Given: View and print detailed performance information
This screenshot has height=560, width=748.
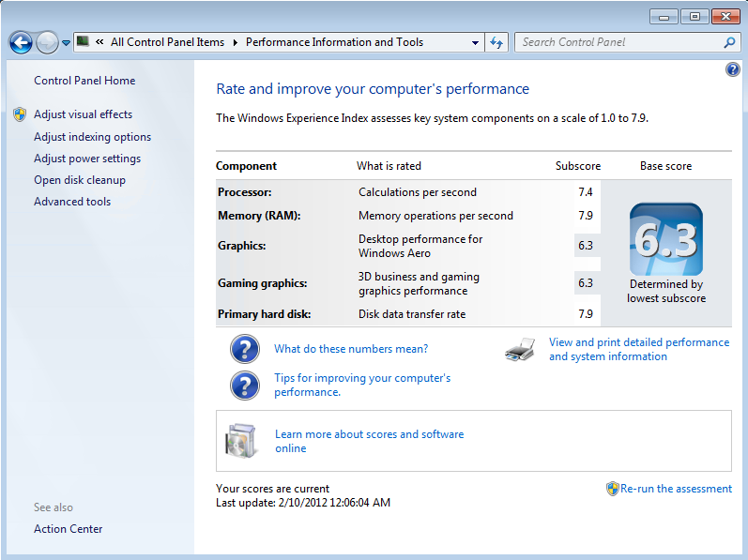Looking at the screenshot, I should tap(639, 349).
